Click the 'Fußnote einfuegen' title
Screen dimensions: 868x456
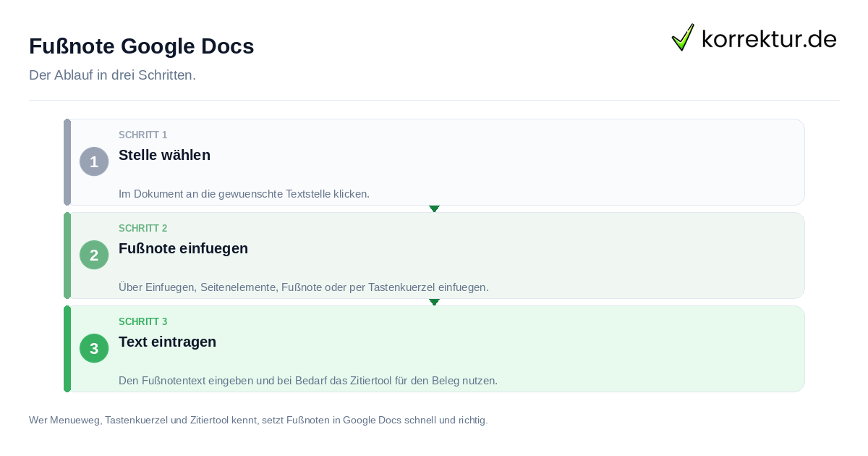(183, 248)
